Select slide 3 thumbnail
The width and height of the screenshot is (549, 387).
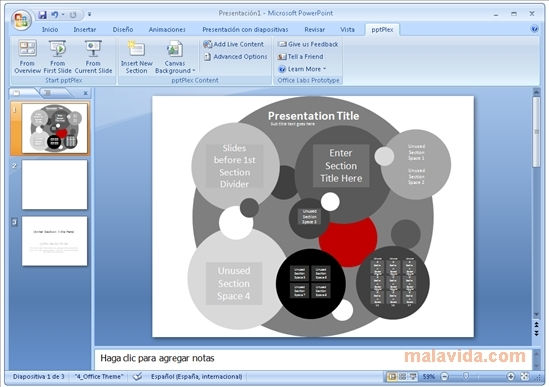click(x=54, y=241)
